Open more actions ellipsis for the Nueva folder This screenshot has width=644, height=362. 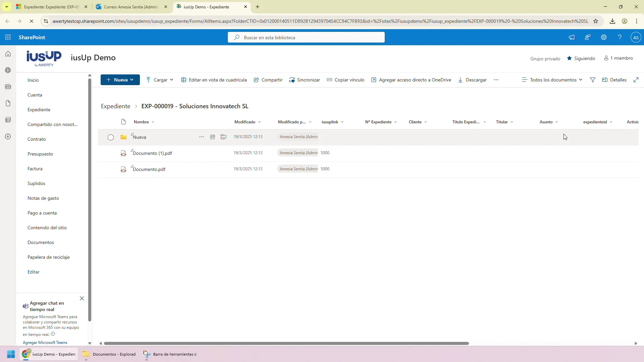[201, 137]
